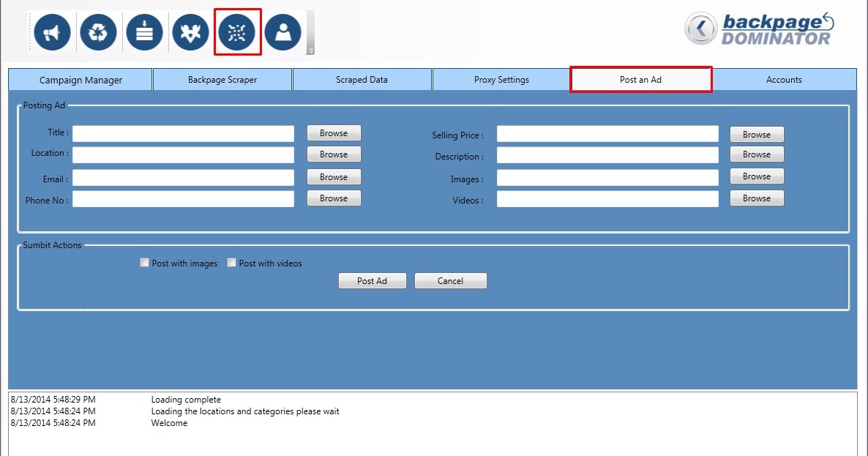
Task: Browse for Images to attach
Action: pos(756,176)
